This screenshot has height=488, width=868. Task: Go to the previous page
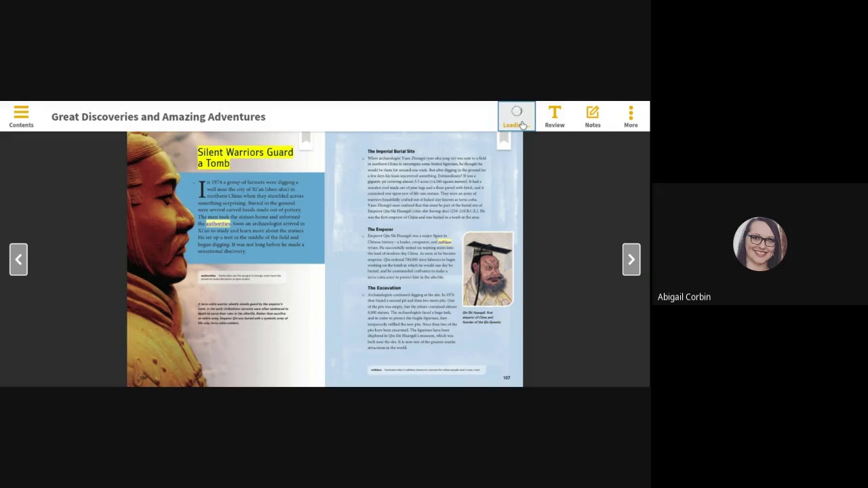coord(18,260)
